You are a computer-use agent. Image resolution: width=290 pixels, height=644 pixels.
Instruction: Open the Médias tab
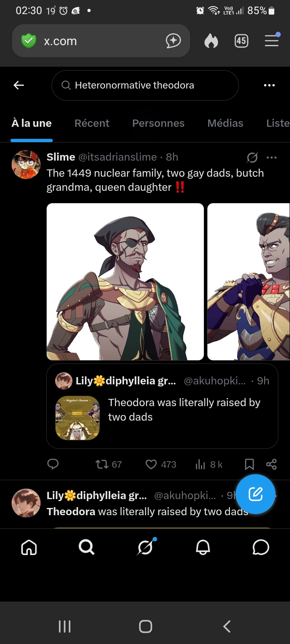[x=225, y=123]
